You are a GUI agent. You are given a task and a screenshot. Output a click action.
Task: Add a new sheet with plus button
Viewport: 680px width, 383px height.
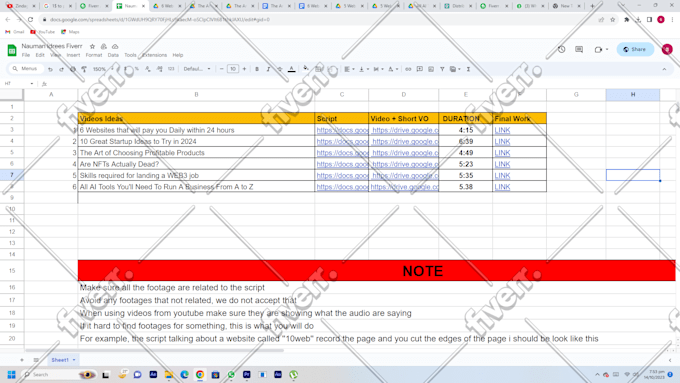(x=22, y=360)
